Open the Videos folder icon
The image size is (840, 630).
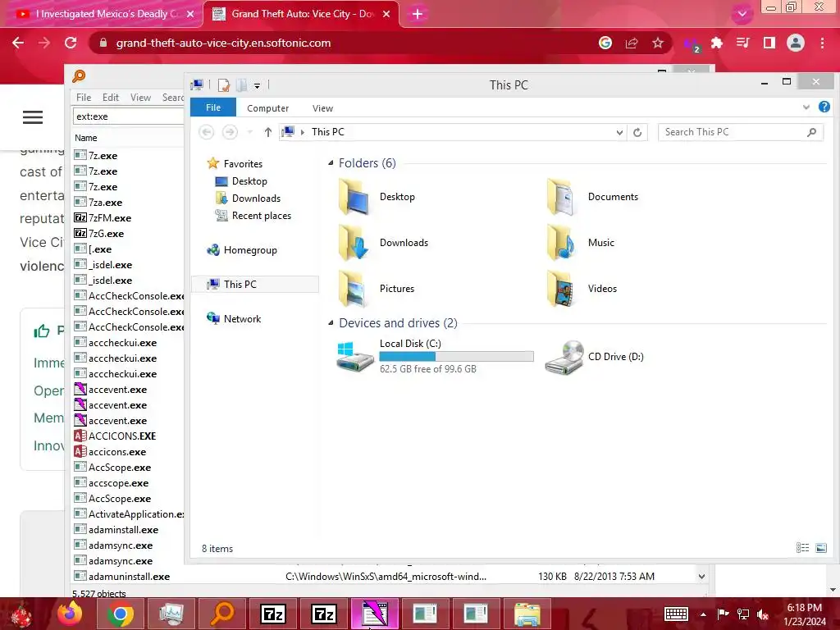[x=561, y=289]
